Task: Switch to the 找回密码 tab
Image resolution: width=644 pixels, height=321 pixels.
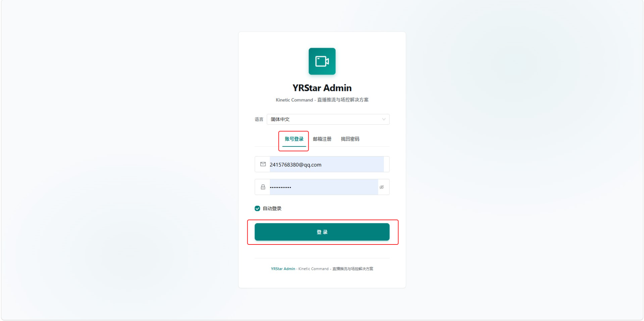Action: pyautogui.click(x=350, y=139)
